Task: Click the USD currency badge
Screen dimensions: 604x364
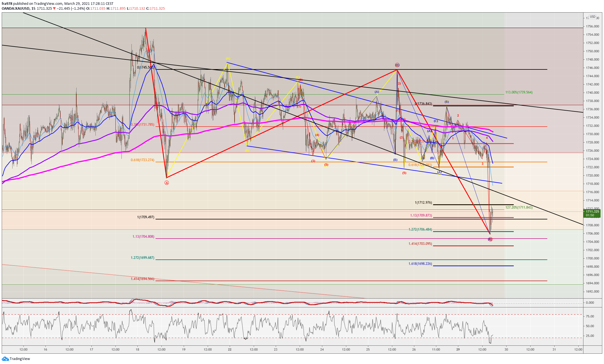Action: pyautogui.click(x=593, y=17)
